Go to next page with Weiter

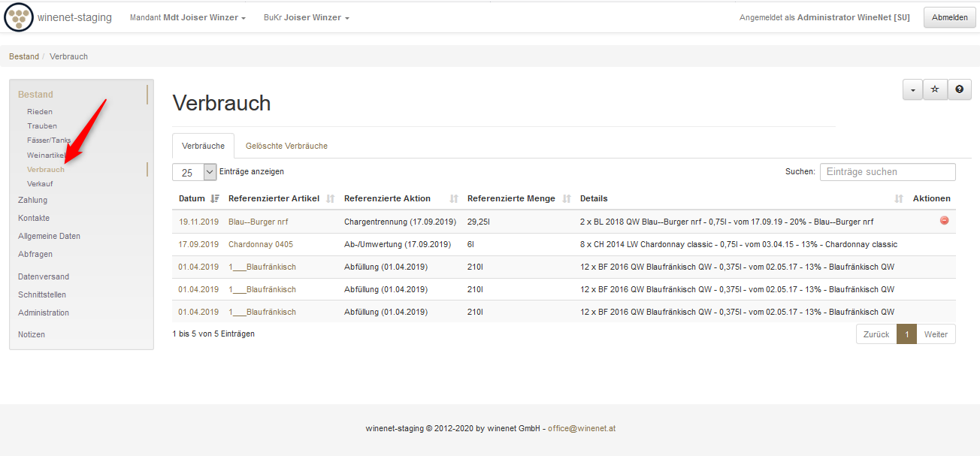pos(936,334)
